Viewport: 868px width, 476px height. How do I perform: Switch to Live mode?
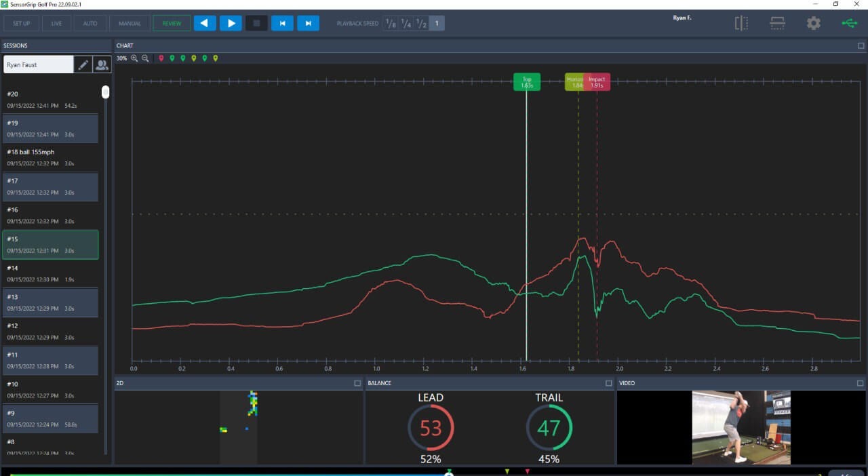click(56, 24)
